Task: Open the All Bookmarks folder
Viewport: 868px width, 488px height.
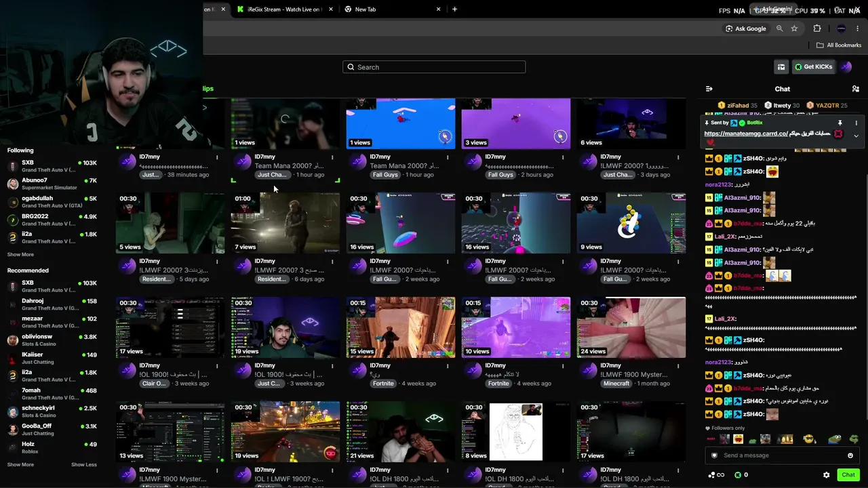Action: (839, 45)
